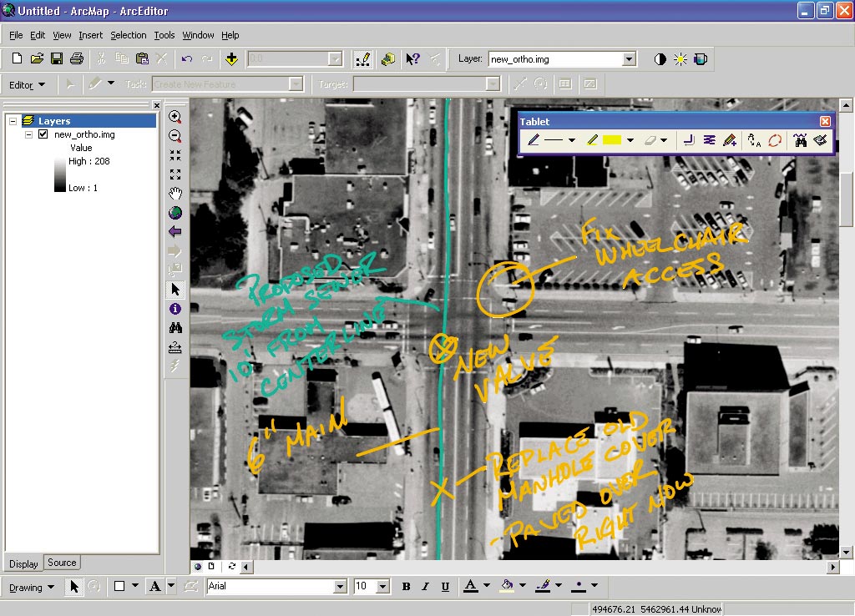Open the Tablet highlighter color dropdown

[630, 140]
